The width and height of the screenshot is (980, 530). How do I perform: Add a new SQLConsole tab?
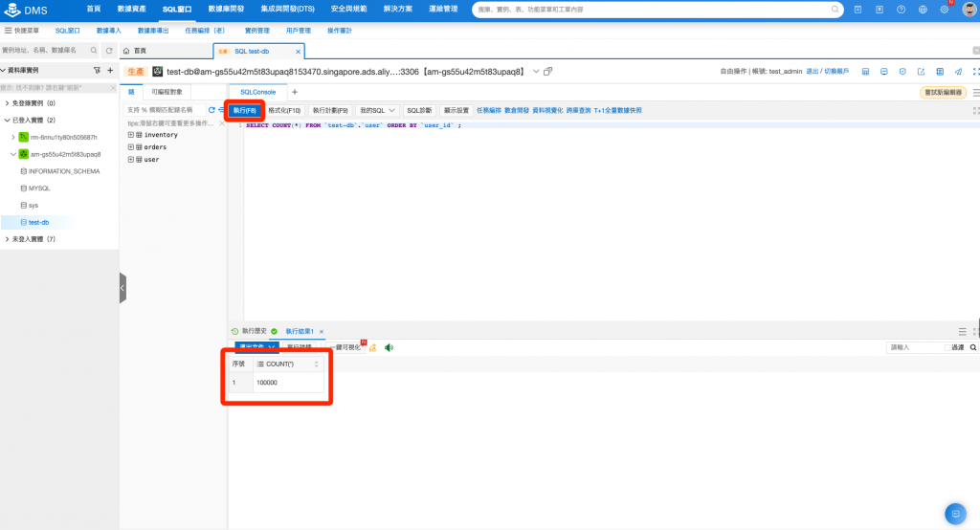tap(295, 92)
